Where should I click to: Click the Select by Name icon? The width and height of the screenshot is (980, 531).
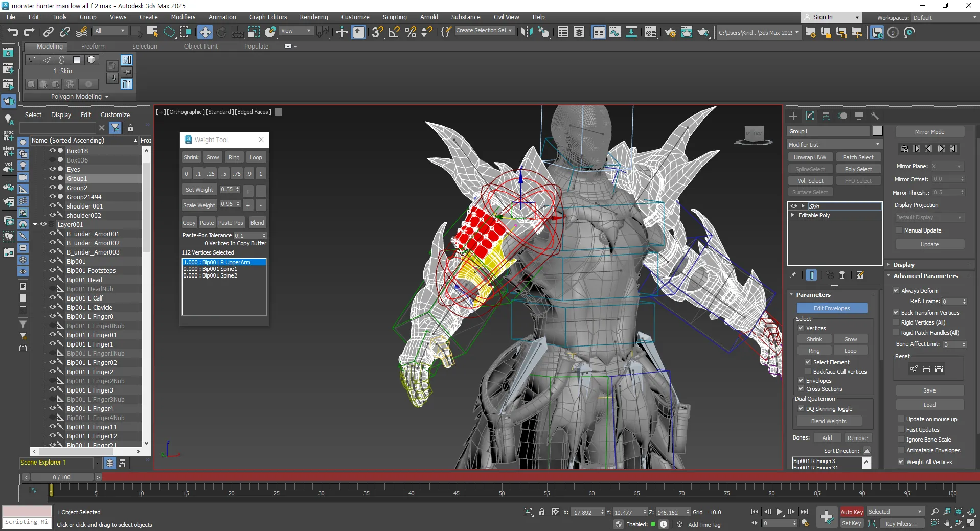(x=152, y=32)
